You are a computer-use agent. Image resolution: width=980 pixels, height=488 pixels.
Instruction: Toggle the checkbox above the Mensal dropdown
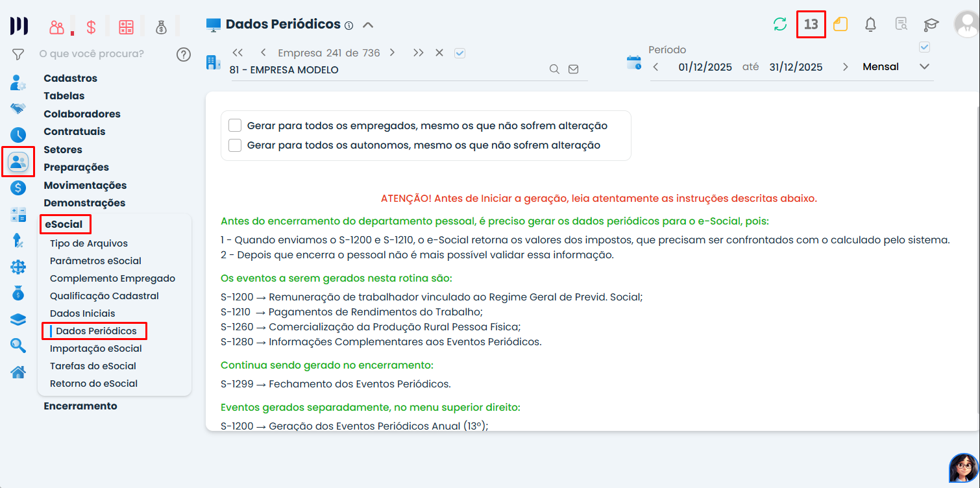[x=925, y=47]
